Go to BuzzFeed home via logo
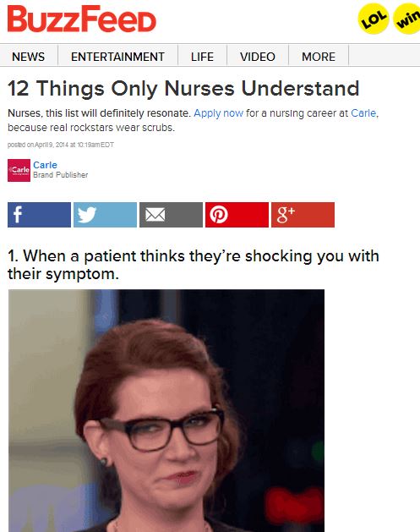Image resolution: width=420 pixels, height=532 pixels. pos(82,19)
